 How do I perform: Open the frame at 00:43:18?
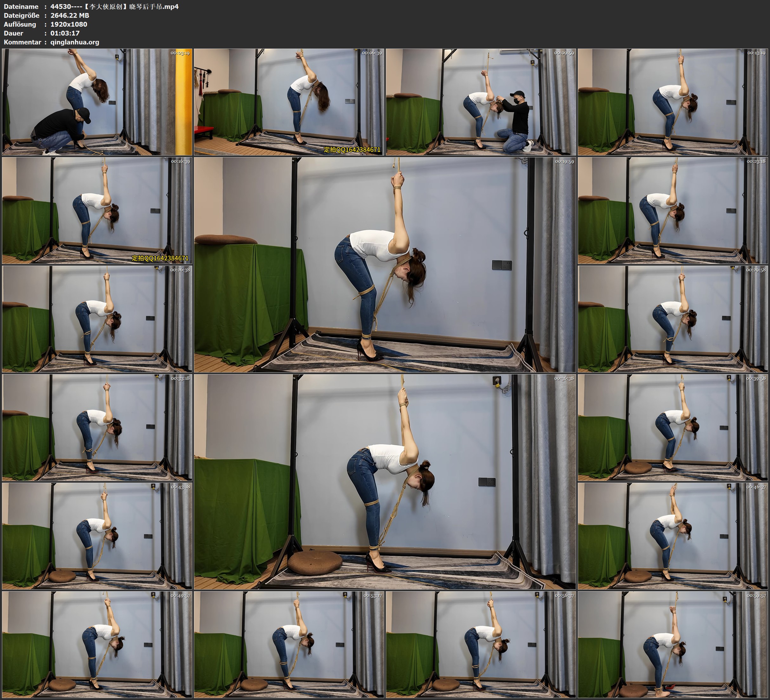[x=97, y=536]
